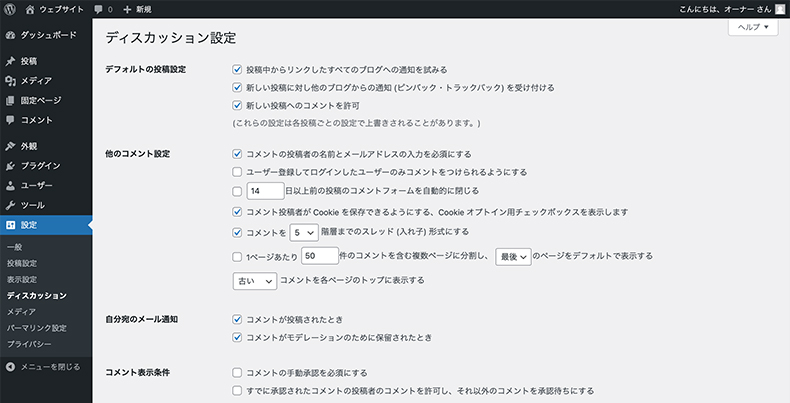Image resolution: width=790 pixels, height=403 pixels.
Task: Toggle threaded comments checkbox
Action: pos(237,233)
